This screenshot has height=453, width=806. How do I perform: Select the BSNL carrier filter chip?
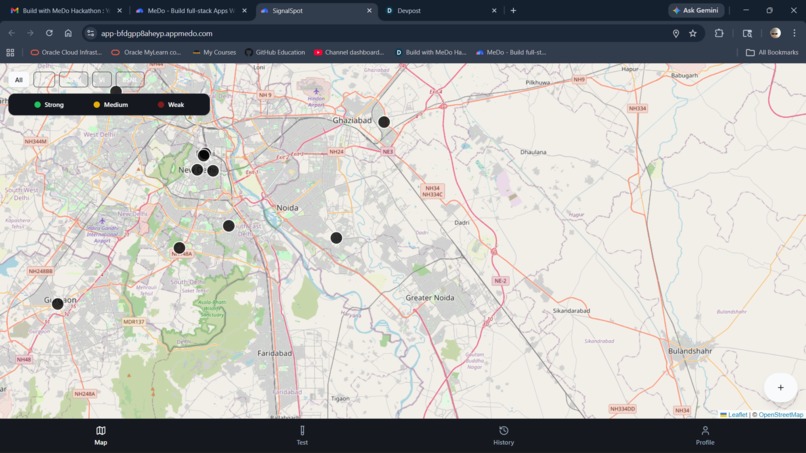[x=130, y=80]
